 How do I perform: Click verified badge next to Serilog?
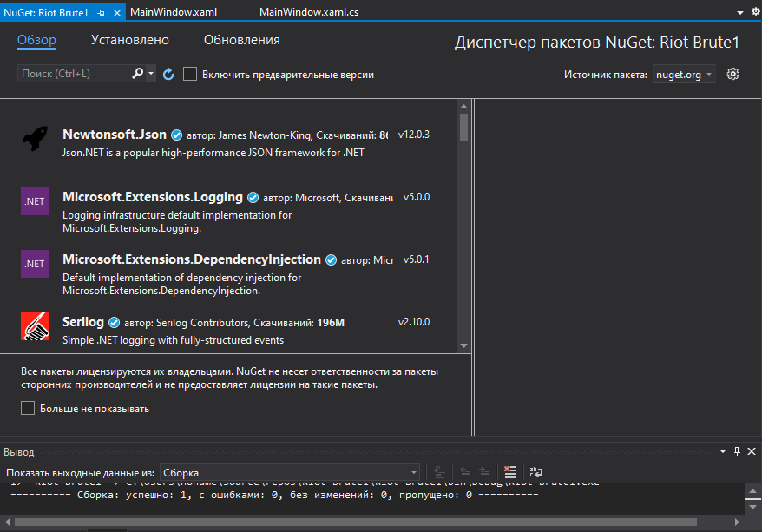[x=115, y=323]
